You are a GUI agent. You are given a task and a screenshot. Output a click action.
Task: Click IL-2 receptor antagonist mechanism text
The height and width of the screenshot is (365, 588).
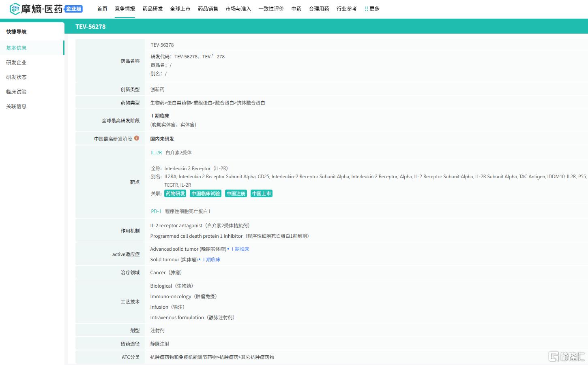pyautogui.click(x=200, y=226)
